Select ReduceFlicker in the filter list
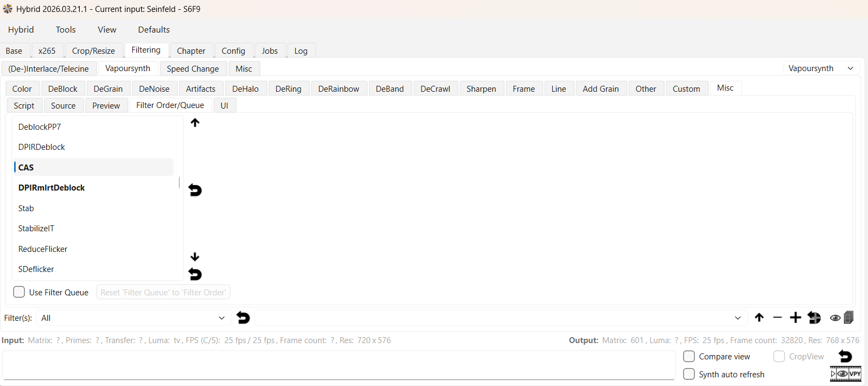This screenshot has height=386, width=868. pyautogui.click(x=93, y=249)
